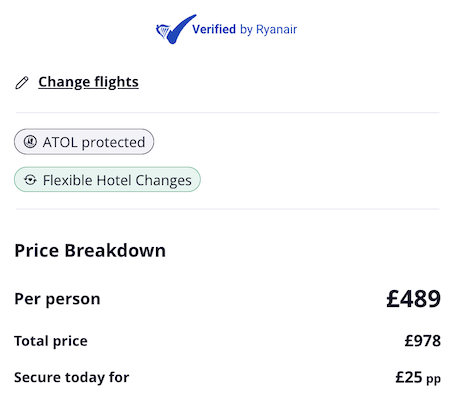Click the word Ryanair in verification banner
Viewport: 454px width, 394px height.
point(276,29)
